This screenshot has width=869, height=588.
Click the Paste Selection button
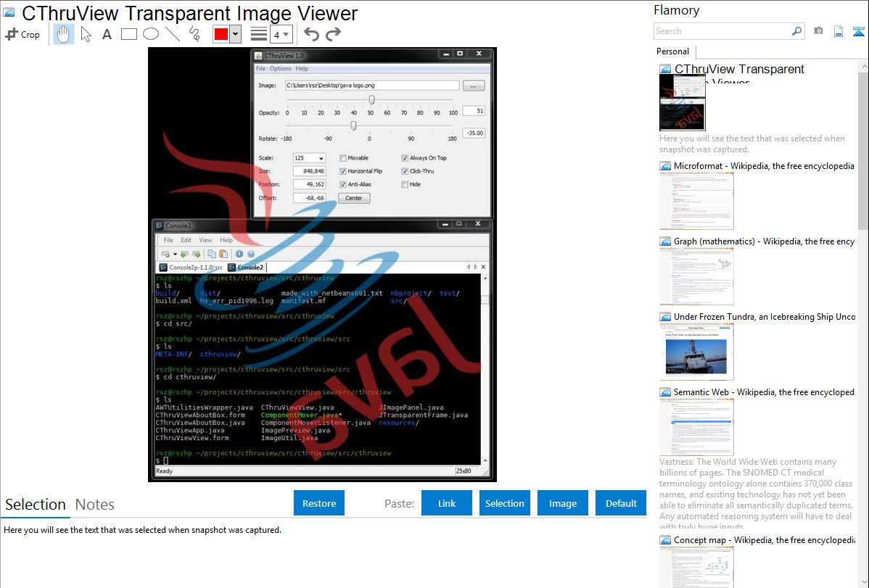504,503
